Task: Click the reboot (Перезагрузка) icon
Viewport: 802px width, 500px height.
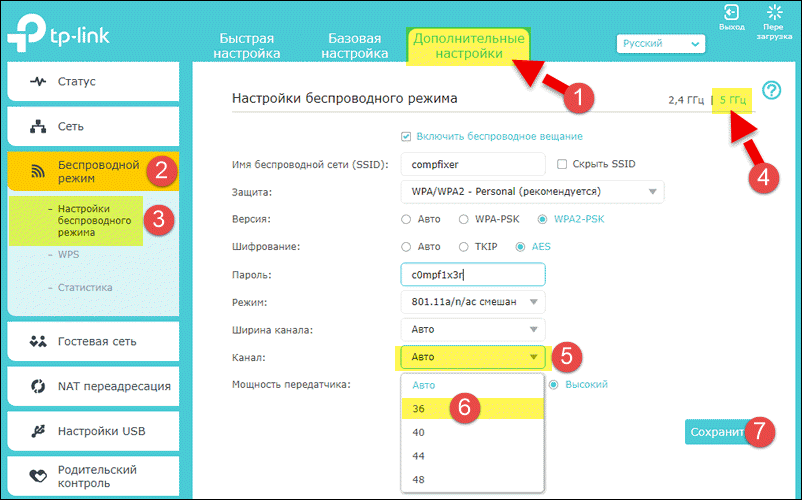Action: click(774, 12)
